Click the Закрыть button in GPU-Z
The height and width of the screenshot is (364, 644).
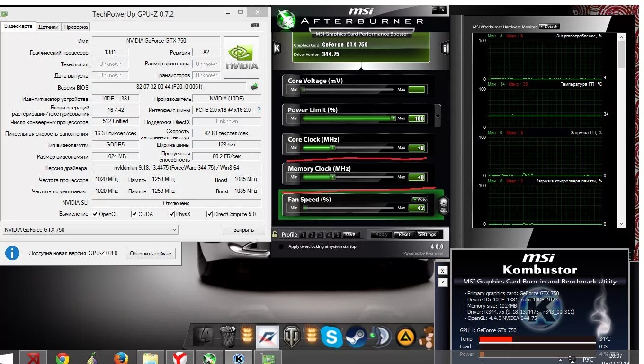(244, 230)
